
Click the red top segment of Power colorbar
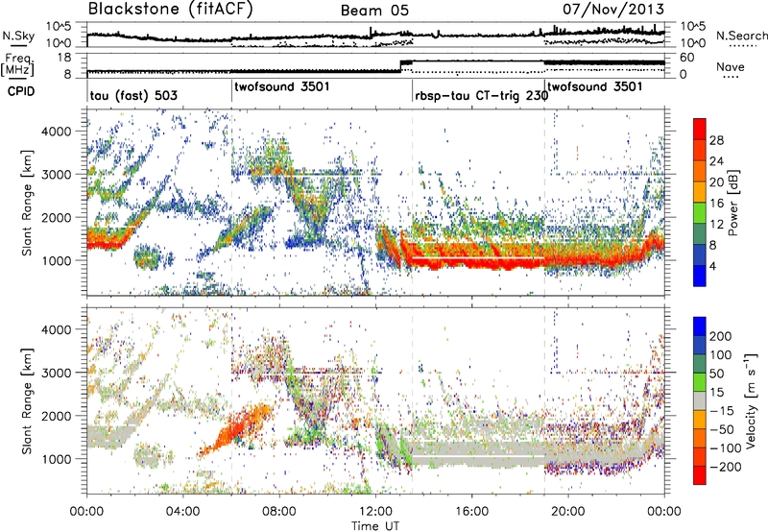(700, 129)
